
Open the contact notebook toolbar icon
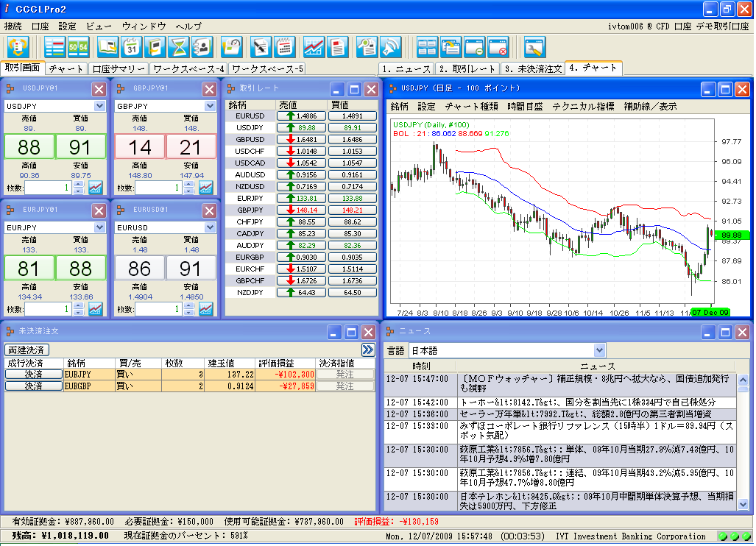[x=202, y=47]
